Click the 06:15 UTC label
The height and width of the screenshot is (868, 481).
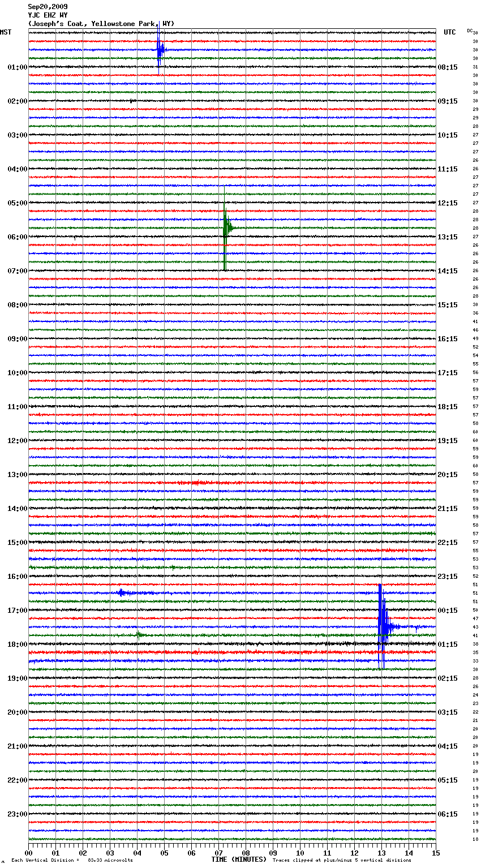(448, 814)
